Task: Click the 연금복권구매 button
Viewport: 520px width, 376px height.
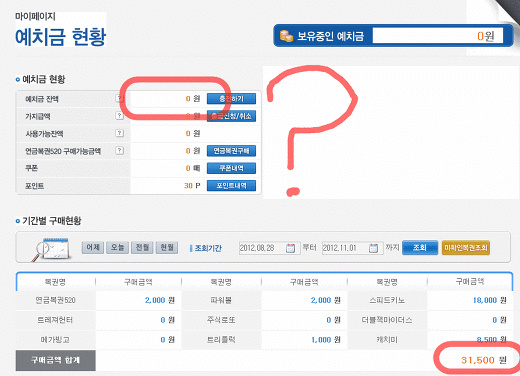Action: click(x=231, y=151)
